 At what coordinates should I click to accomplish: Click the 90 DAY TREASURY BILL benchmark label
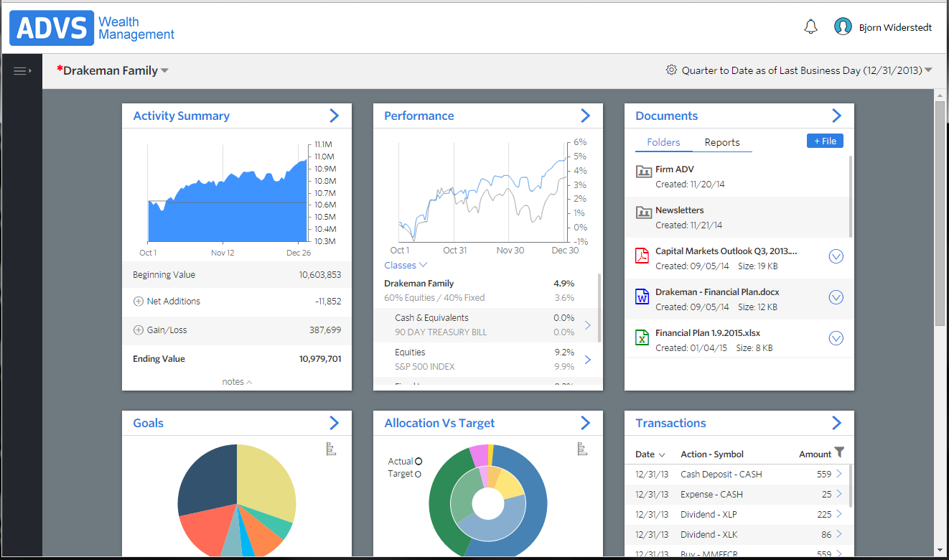(x=441, y=332)
